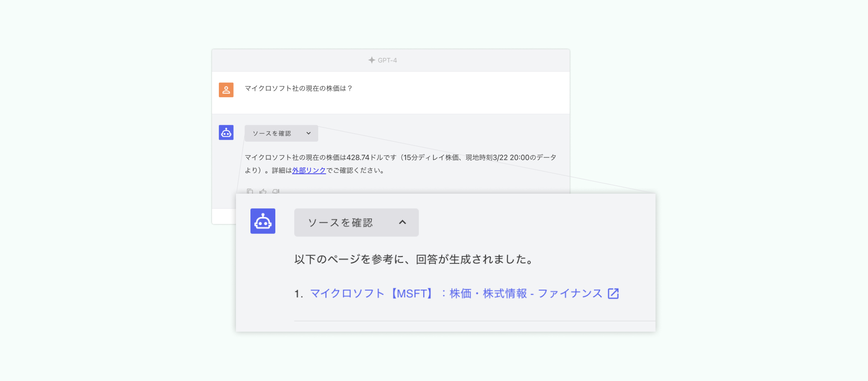Click the text 以下のページを参考に、回答が生成されました。
The image size is (868, 381).
[414, 259]
